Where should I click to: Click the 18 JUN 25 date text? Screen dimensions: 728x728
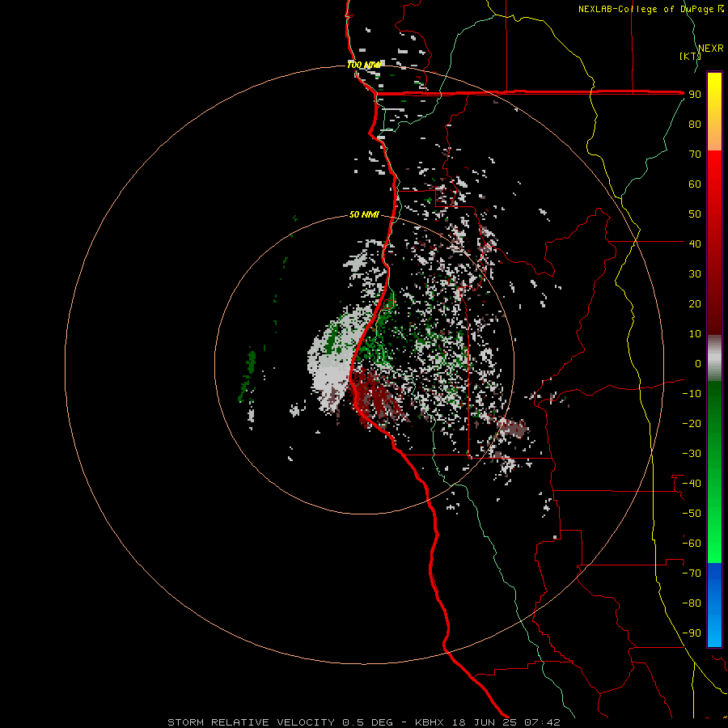485,722
